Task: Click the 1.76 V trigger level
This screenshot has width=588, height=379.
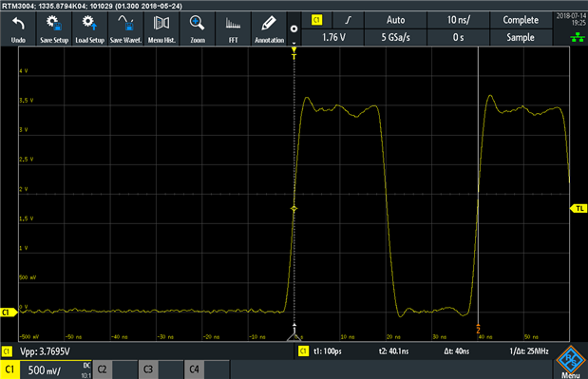Action: pyautogui.click(x=333, y=37)
